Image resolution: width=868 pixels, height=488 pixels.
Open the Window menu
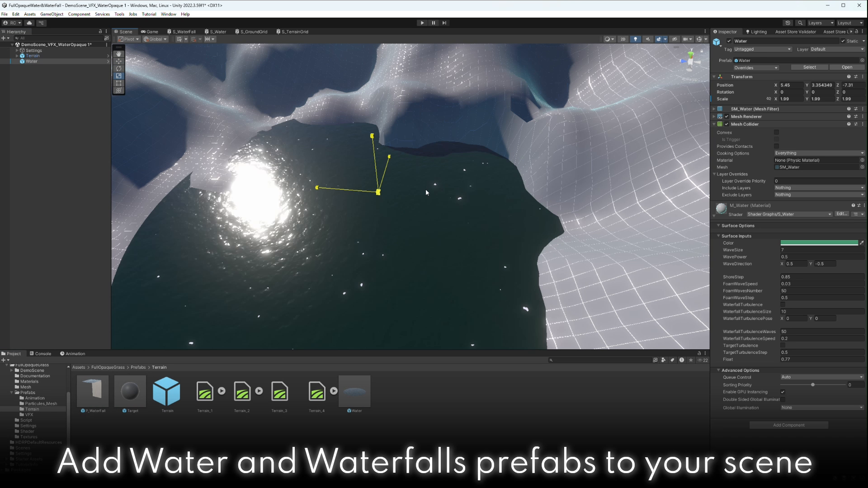[x=168, y=14]
